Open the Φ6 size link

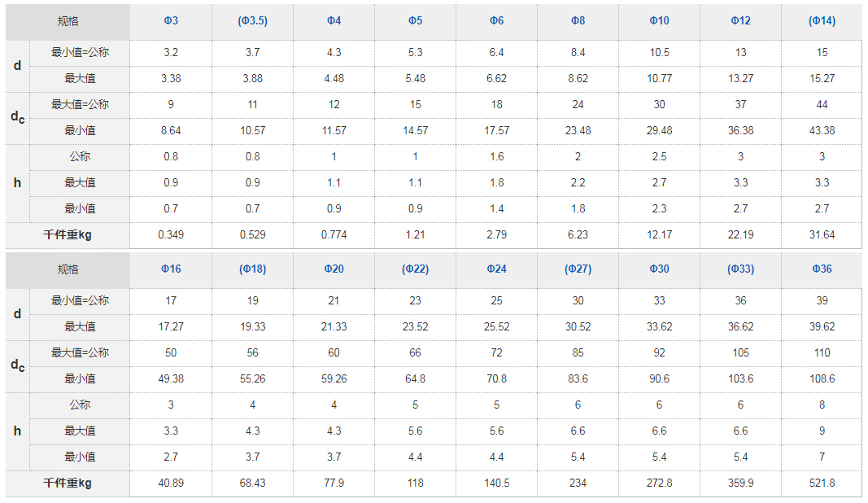click(496, 20)
